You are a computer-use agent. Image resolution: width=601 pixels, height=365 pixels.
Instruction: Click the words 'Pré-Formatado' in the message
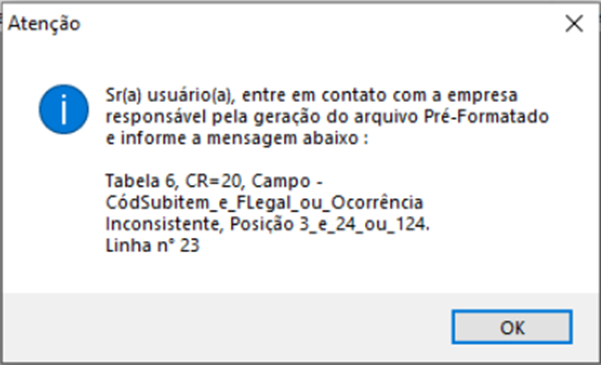pyautogui.click(x=486, y=117)
